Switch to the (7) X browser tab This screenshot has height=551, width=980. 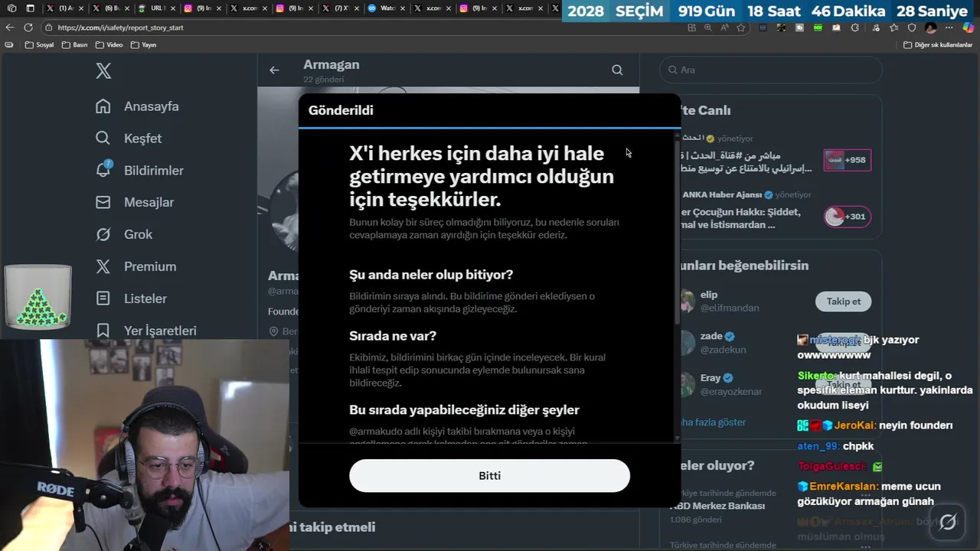coord(340,8)
